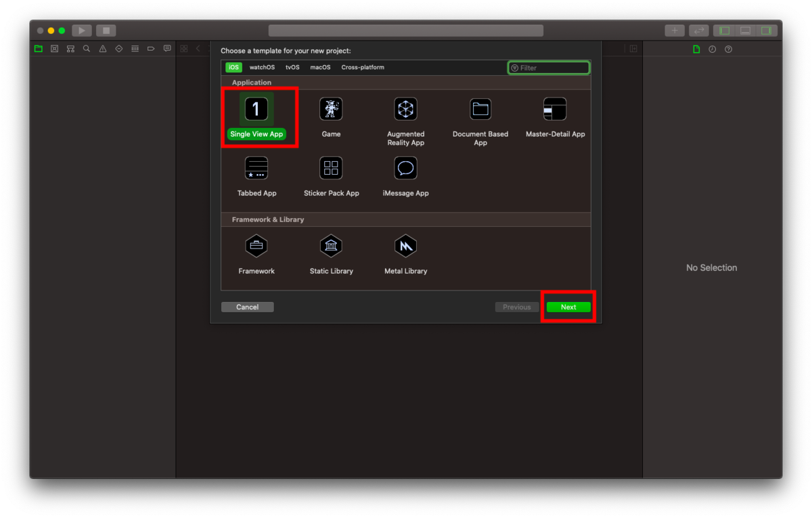Switch to the tvOS platform tab
Screen dimensions: 812x518
click(x=292, y=68)
